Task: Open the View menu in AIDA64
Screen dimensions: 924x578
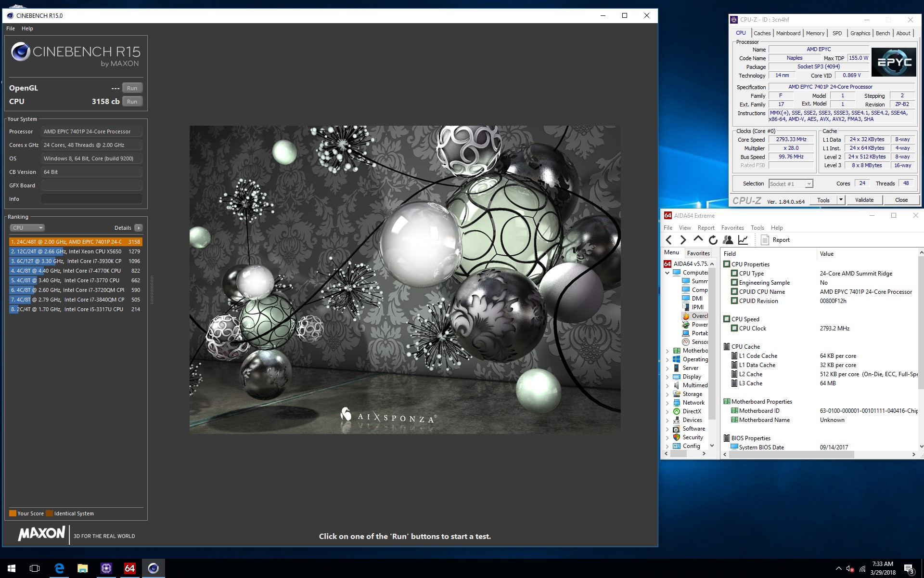Action: 685,228
